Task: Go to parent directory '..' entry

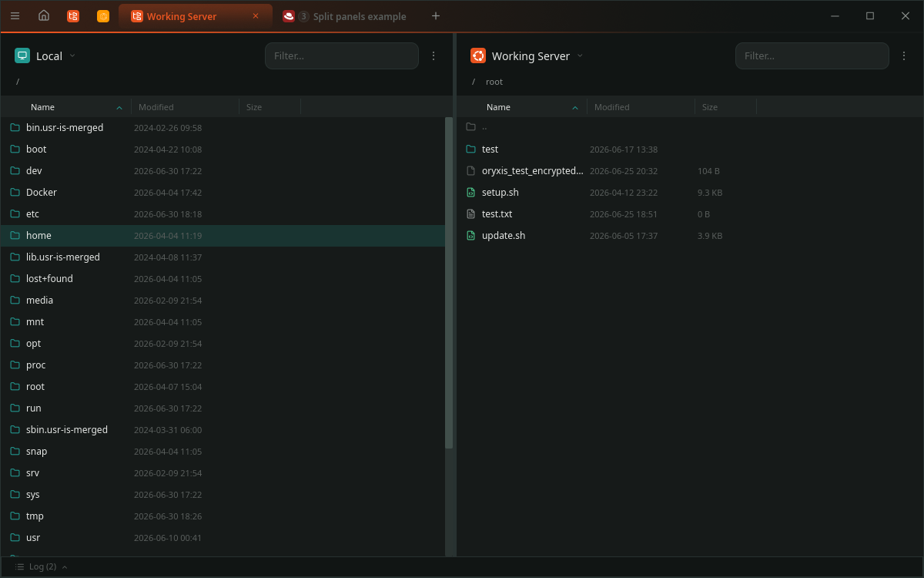Action: [x=689, y=126]
